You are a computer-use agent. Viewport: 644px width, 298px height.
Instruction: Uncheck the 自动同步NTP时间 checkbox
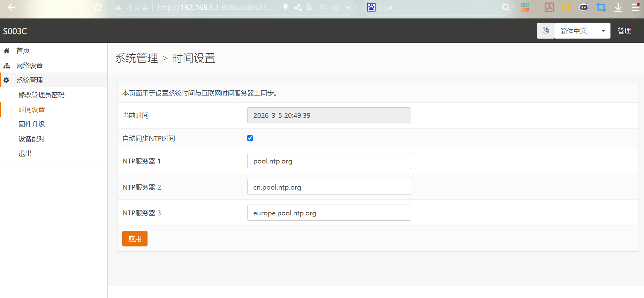(x=250, y=138)
